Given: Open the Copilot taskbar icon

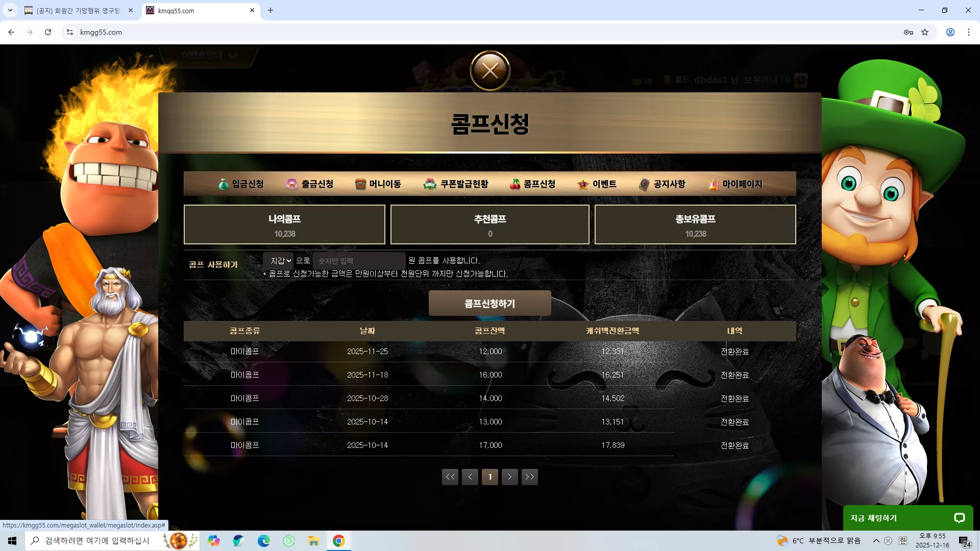Looking at the screenshot, I should pyautogui.click(x=214, y=541).
